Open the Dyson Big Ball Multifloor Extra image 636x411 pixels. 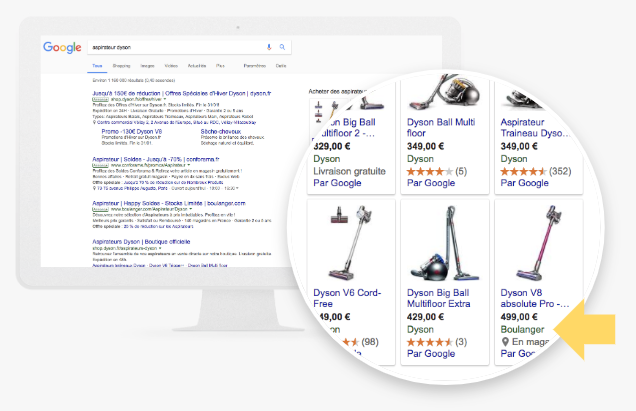tap(445, 243)
